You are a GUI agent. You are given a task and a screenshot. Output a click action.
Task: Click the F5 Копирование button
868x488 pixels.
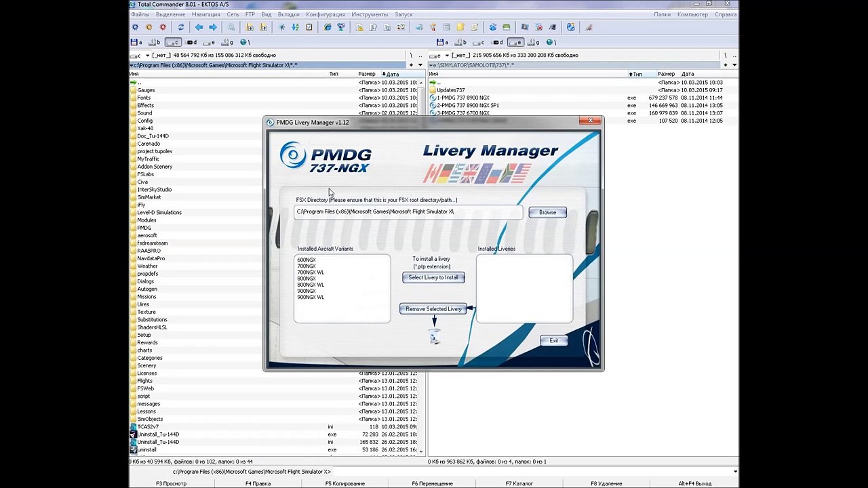coord(345,483)
